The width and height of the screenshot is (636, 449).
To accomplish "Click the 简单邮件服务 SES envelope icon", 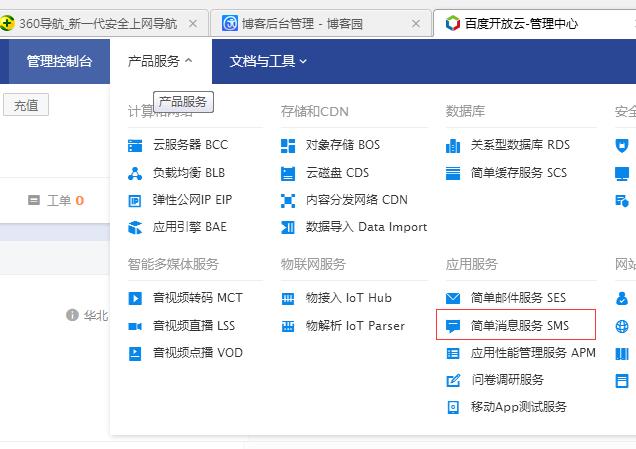I will (x=453, y=299).
